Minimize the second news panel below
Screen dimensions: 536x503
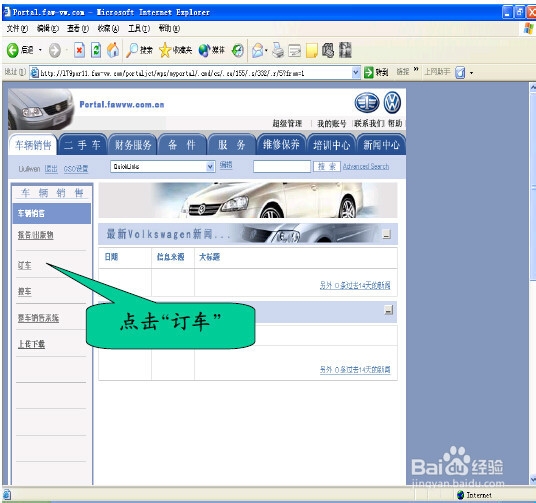(x=388, y=310)
